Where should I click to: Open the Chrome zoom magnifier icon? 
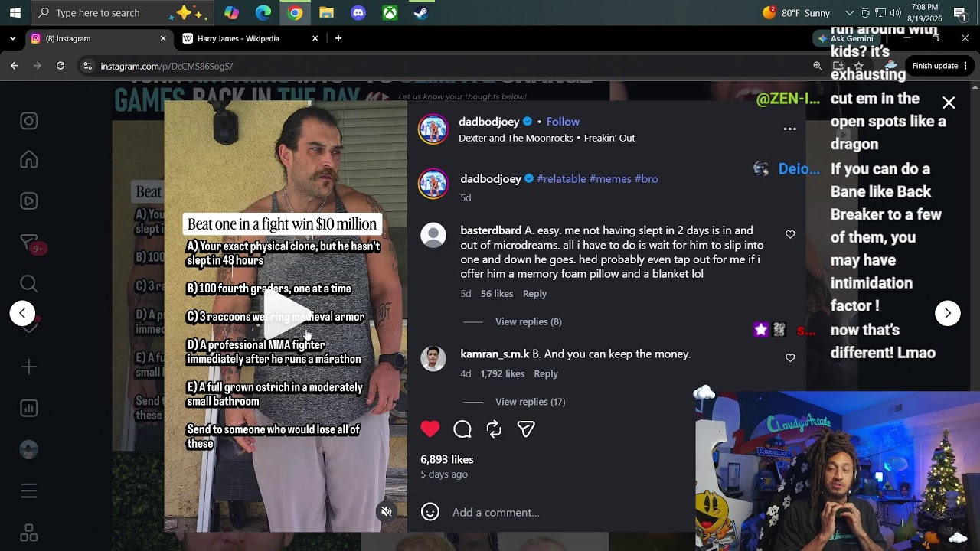tap(818, 66)
